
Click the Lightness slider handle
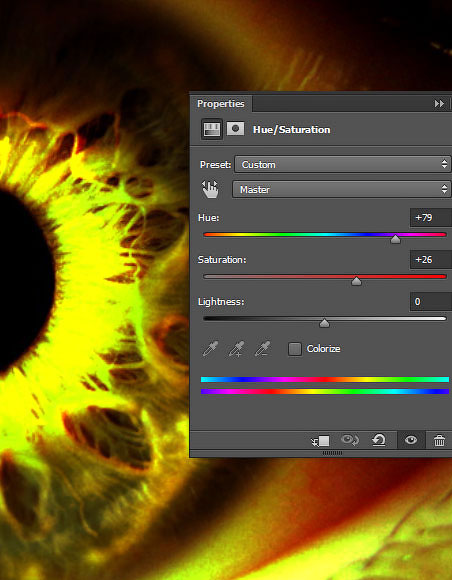324,323
